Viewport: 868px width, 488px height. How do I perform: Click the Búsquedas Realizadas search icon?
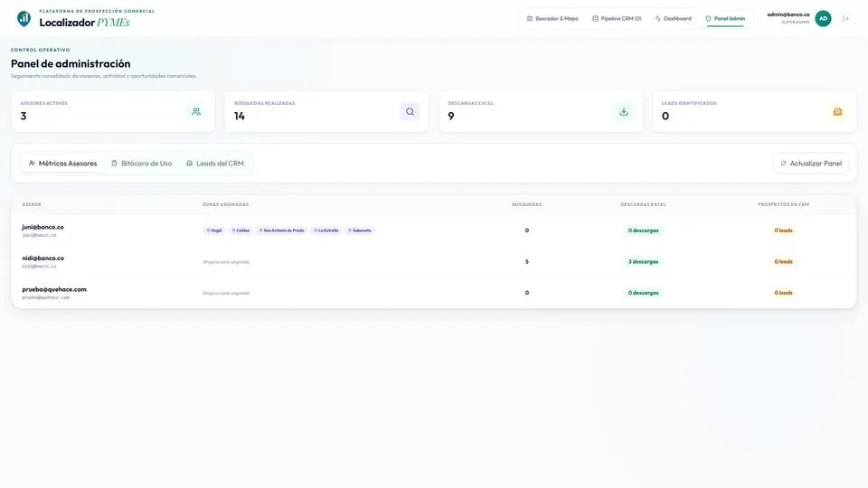pyautogui.click(x=410, y=112)
